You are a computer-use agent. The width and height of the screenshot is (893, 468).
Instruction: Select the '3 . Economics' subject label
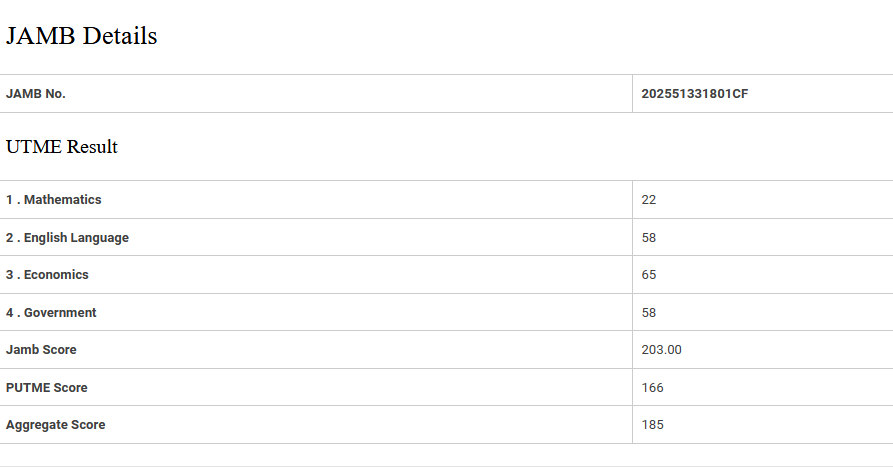click(x=47, y=275)
